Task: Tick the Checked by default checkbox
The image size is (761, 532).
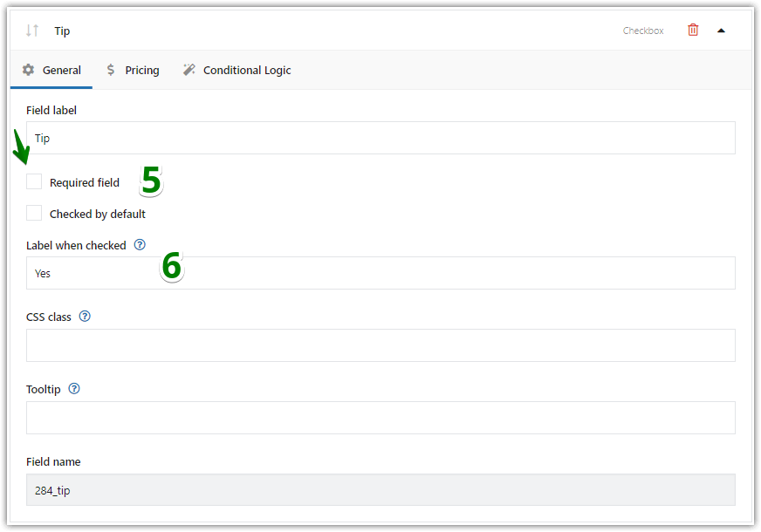Action: pos(34,213)
